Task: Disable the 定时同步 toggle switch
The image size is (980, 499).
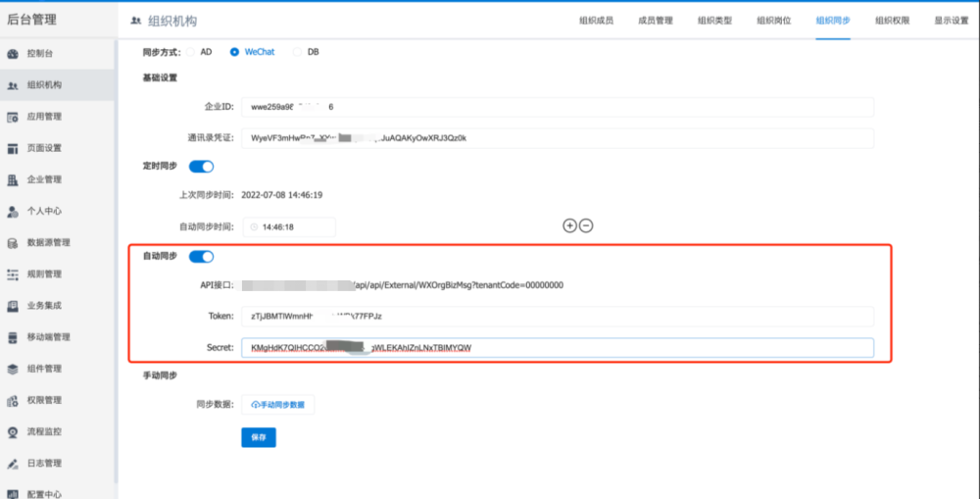Action: tap(201, 167)
